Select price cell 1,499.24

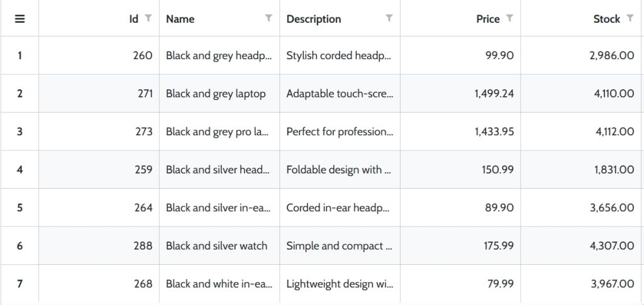pos(460,94)
